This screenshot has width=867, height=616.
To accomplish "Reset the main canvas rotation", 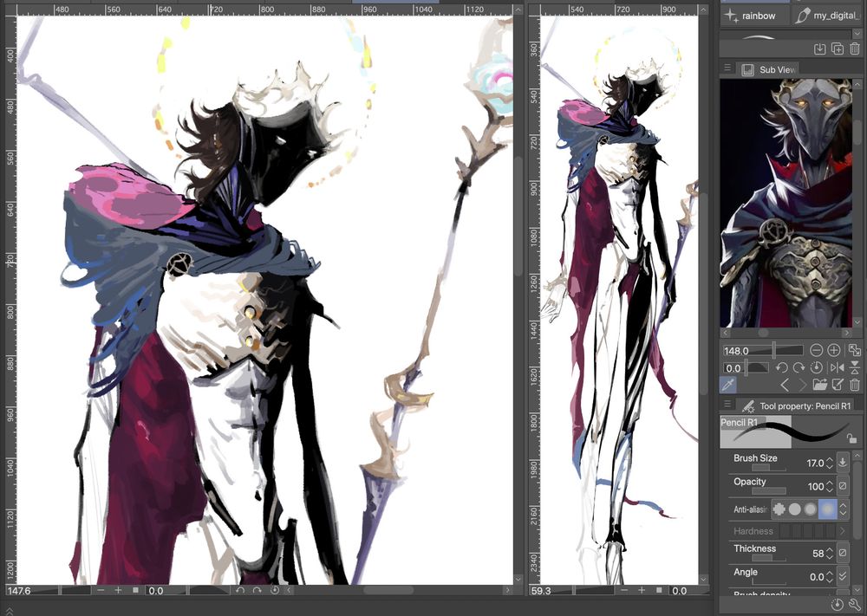I will tap(274, 591).
